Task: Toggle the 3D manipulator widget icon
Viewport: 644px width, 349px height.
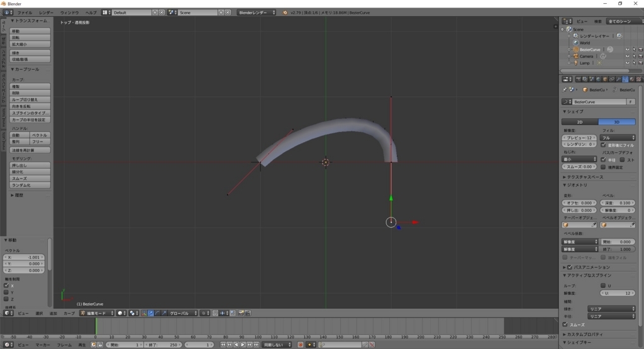Action: 144,313
